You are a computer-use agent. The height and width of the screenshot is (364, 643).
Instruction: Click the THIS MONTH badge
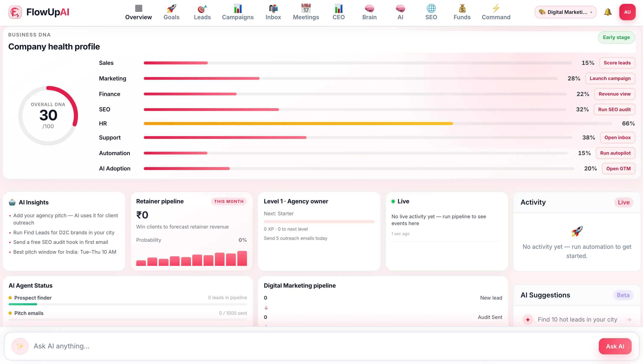coord(229,201)
